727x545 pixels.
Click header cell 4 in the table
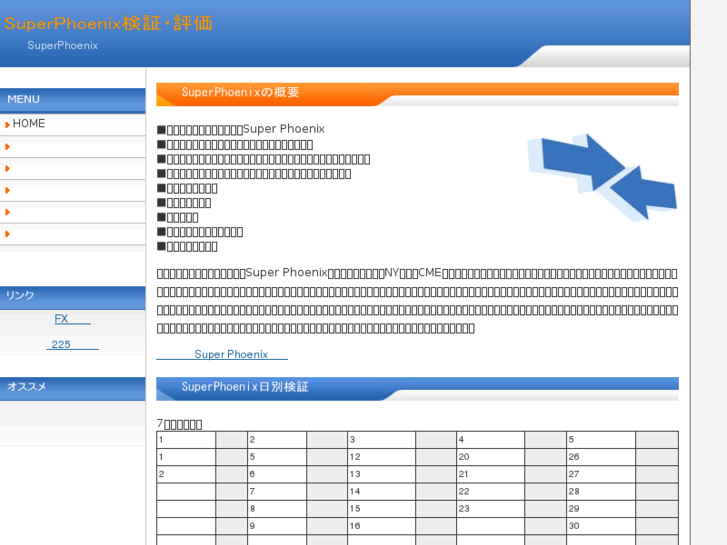click(491, 440)
